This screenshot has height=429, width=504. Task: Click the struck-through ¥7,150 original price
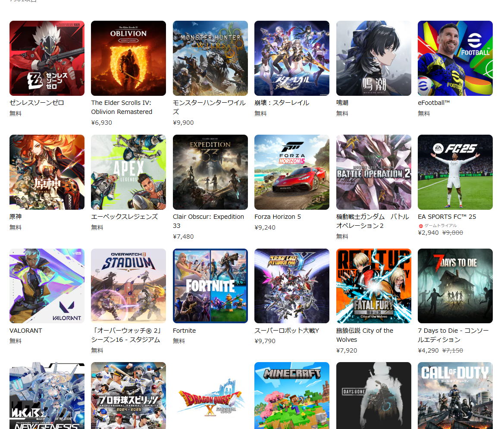click(453, 350)
